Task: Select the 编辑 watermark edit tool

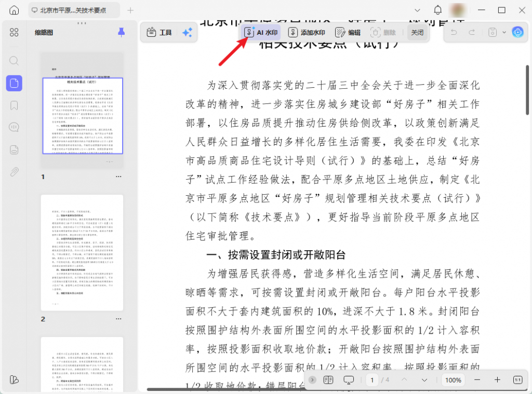Action: click(348, 32)
